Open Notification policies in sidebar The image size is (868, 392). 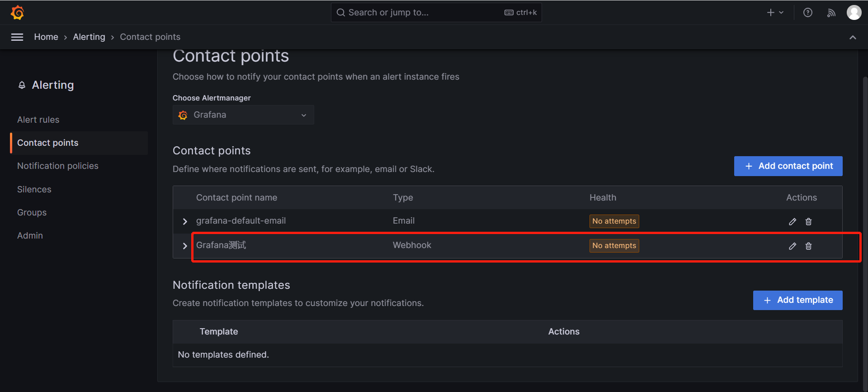click(x=58, y=166)
